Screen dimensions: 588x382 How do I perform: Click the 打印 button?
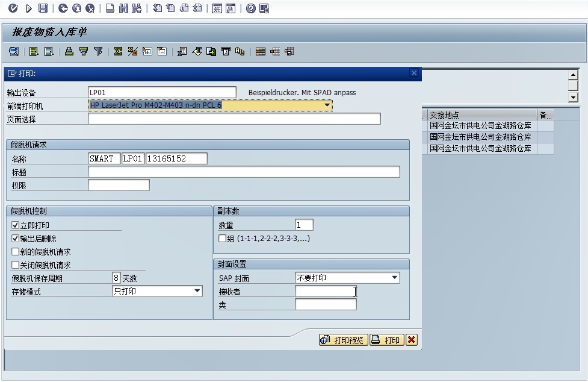tap(386, 340)
